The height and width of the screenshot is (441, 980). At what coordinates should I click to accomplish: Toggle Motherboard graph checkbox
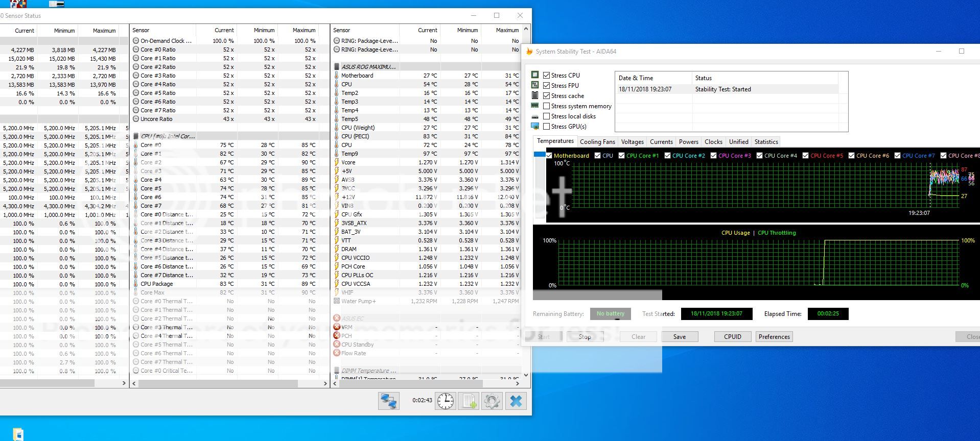coord(549,156)
